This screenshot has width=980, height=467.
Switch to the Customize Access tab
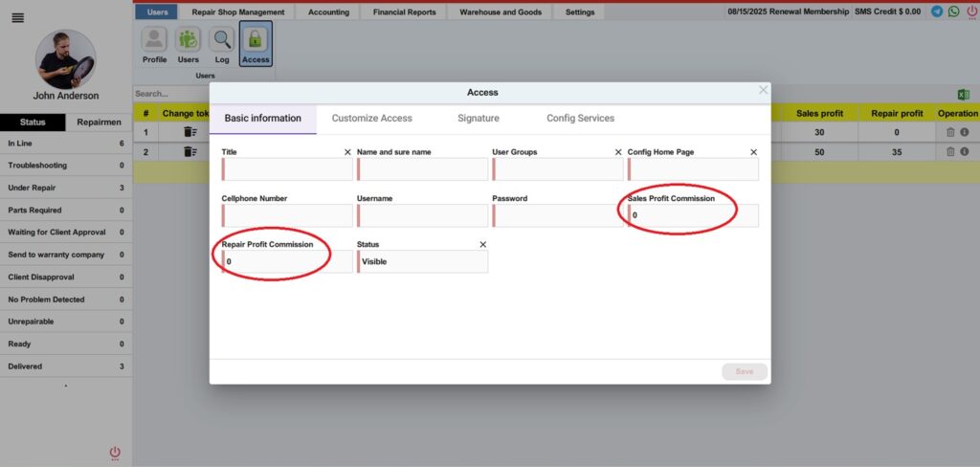(x=372, y=118)
